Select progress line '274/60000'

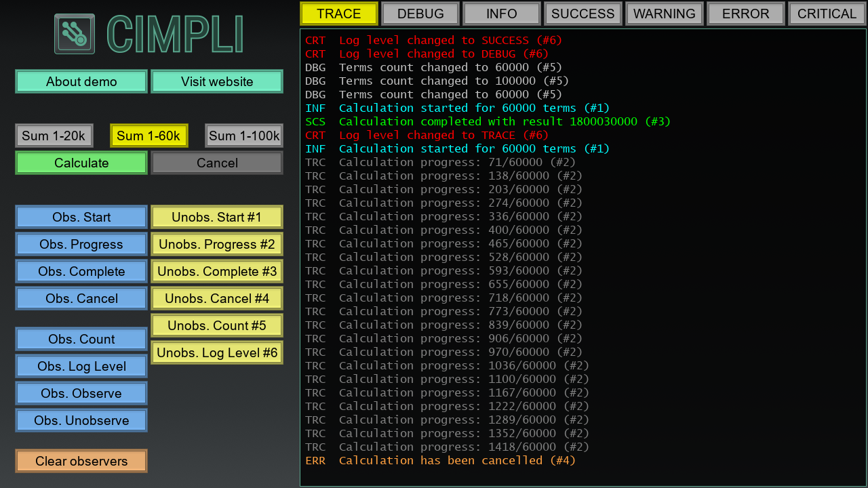coord(444,203)
